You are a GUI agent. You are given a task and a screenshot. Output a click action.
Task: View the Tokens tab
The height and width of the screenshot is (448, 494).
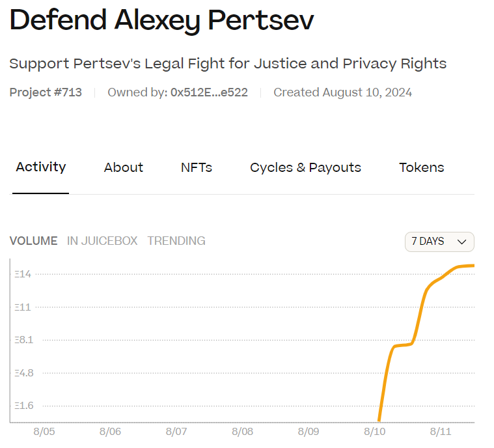422,167
